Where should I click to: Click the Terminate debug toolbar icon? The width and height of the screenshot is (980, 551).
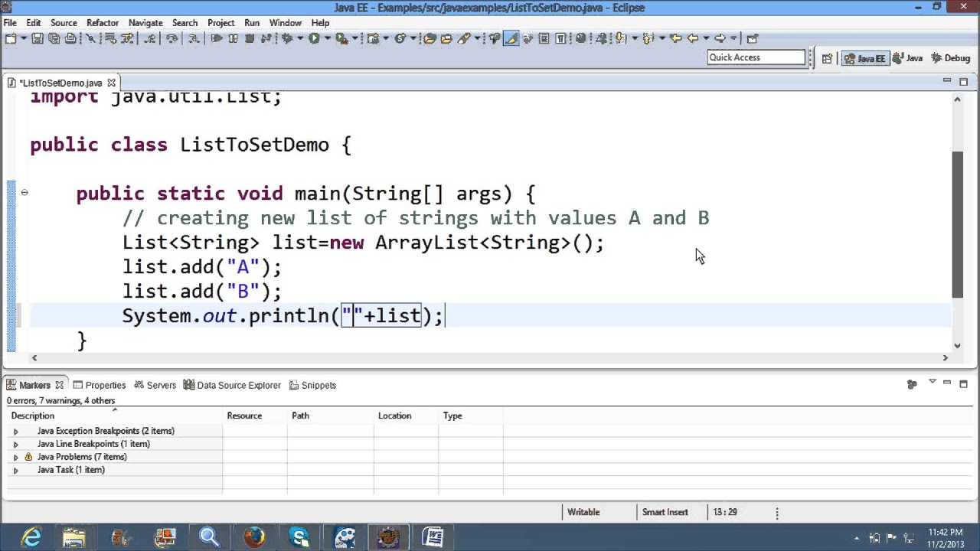[x=250, y=38]
